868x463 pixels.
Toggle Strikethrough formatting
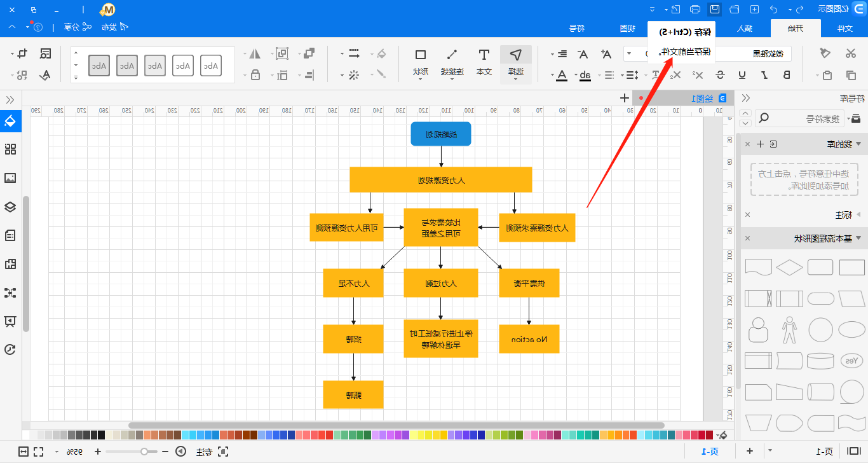coord(720,75)
